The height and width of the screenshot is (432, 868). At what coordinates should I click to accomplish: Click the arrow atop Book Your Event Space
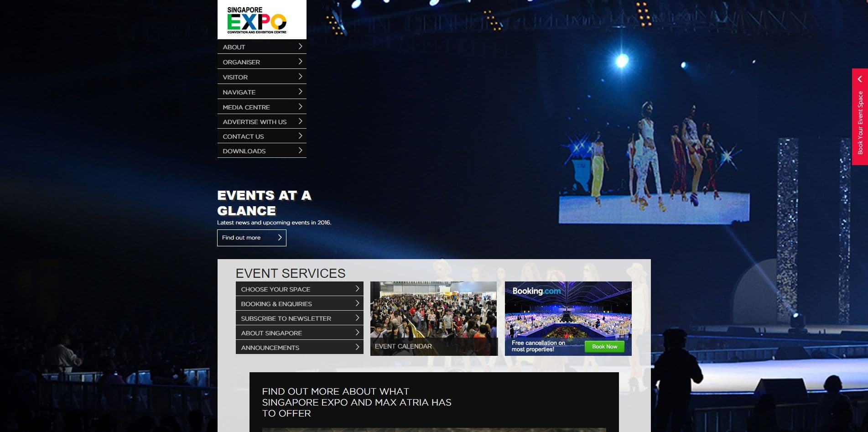coord(860,79)
